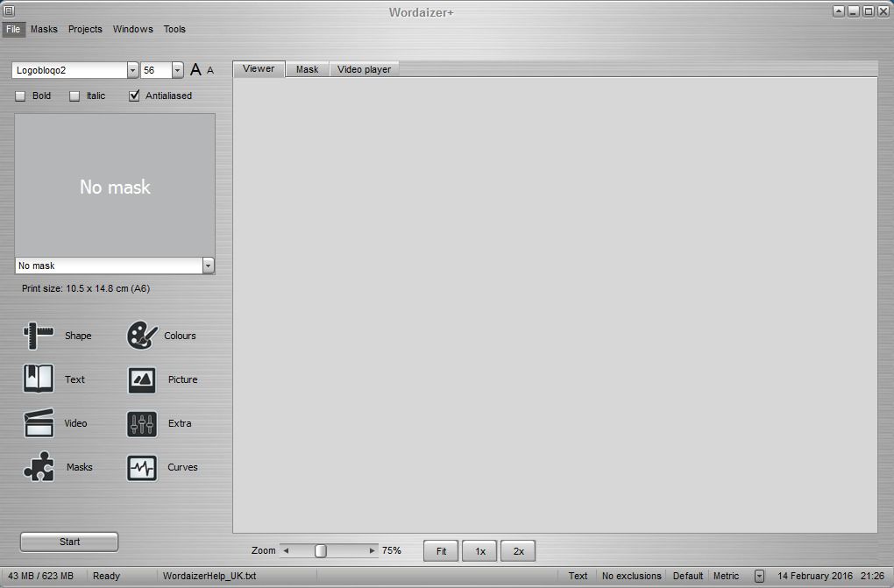This screenshot has width=894, height=588.
Task: Expand the font size 56 dropdown
Action: pos(178,70)
